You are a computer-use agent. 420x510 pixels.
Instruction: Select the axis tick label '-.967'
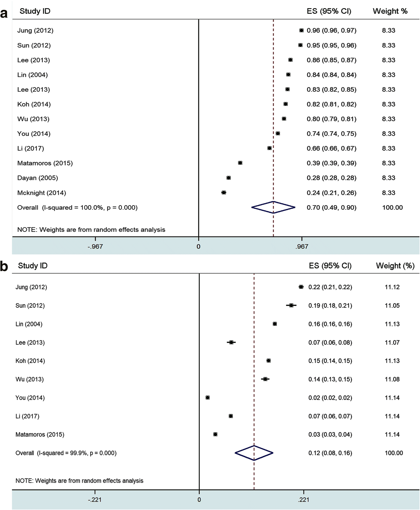pos(95,246)
